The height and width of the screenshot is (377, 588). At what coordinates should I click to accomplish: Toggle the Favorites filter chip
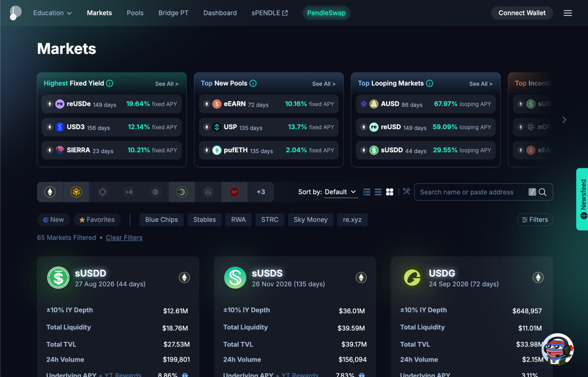click(97, 220)
